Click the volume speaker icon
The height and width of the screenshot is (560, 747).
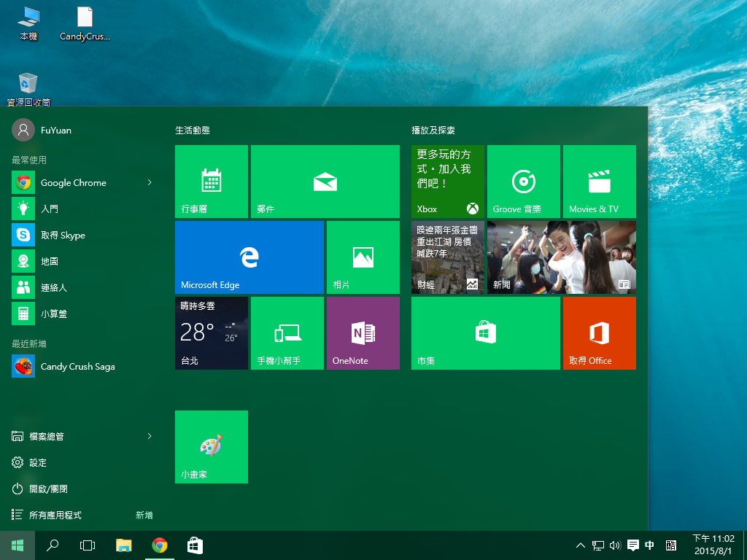coord(615,545)
